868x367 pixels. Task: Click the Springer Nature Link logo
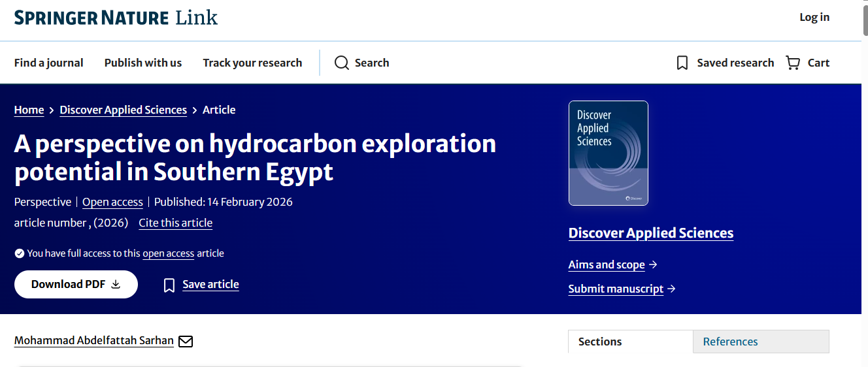(116, 18)
